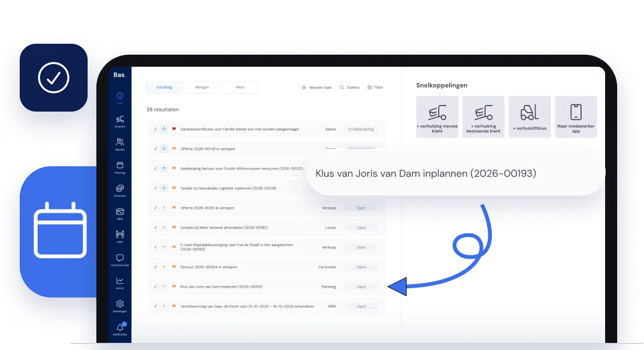Open Dossiers in the sidebar
Image resolution: width=644 pixels, height=350 pixels.
coord(120,121)
